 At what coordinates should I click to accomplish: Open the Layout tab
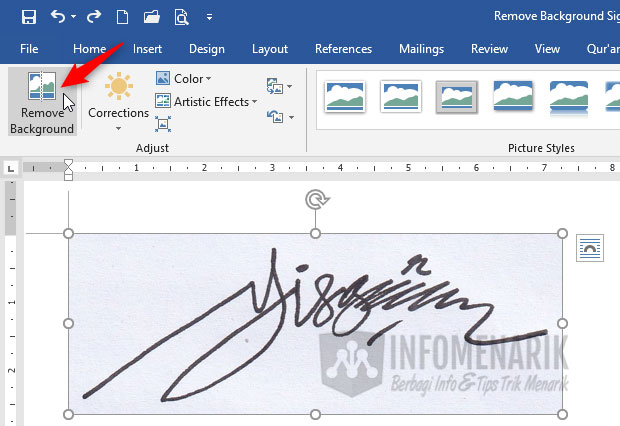270,49
